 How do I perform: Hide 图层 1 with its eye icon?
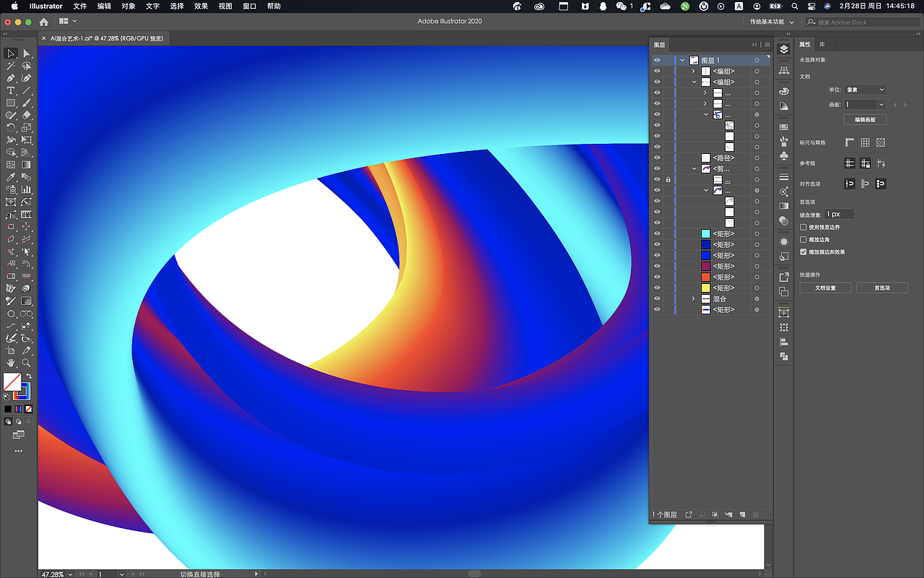[x=657, y=60]
